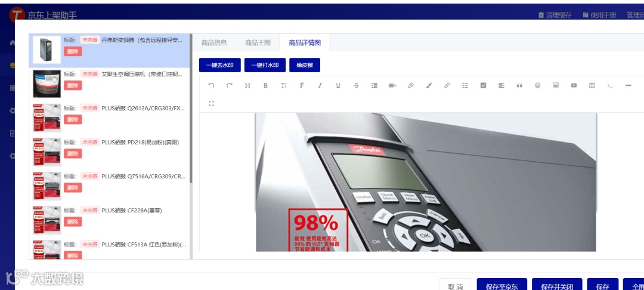Open the emoticon picker
The height and width of the screenshot is (290, 644).
tap(538, 85)
